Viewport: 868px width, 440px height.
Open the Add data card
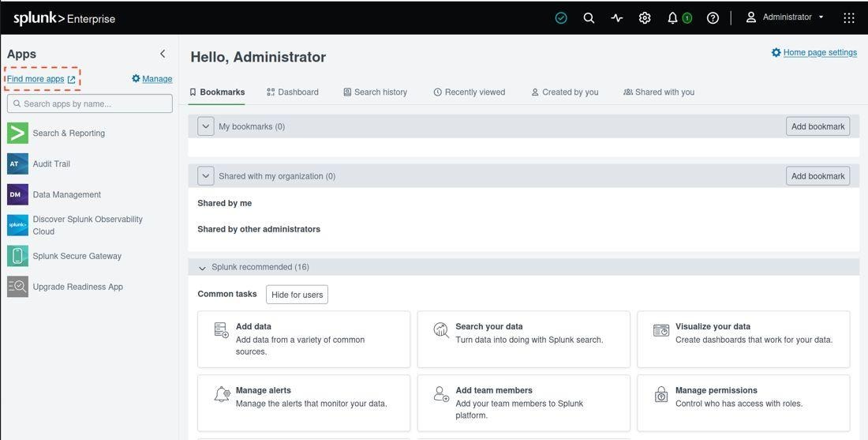pyautogui.click(x=304, y=339)
